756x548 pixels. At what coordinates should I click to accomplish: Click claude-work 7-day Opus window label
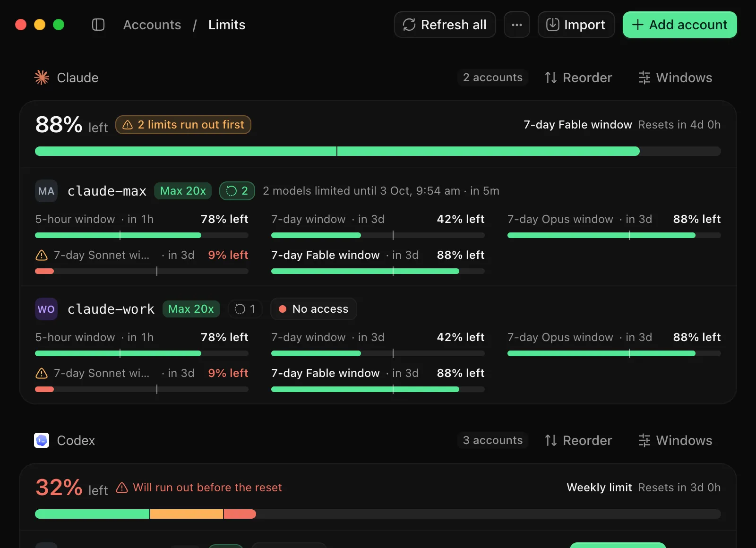(x=560, y=337)
